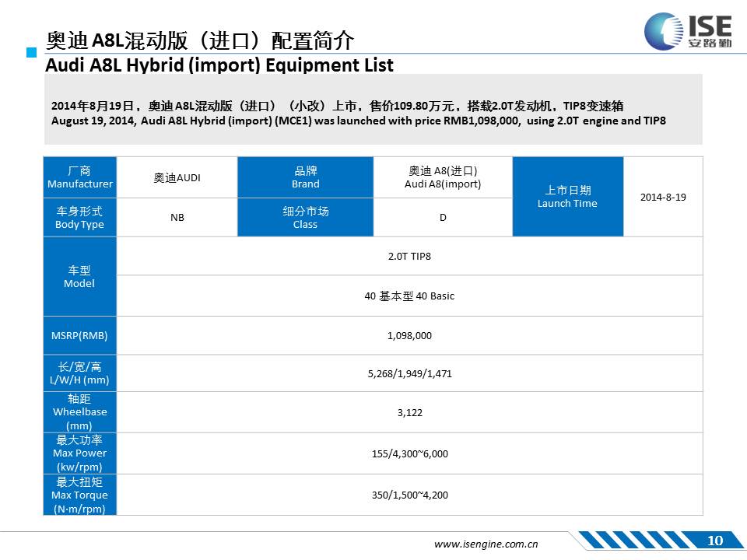Viewport: 747px width, 560px height.
Task: Select the Class header cell
Action: coord(305,218)
